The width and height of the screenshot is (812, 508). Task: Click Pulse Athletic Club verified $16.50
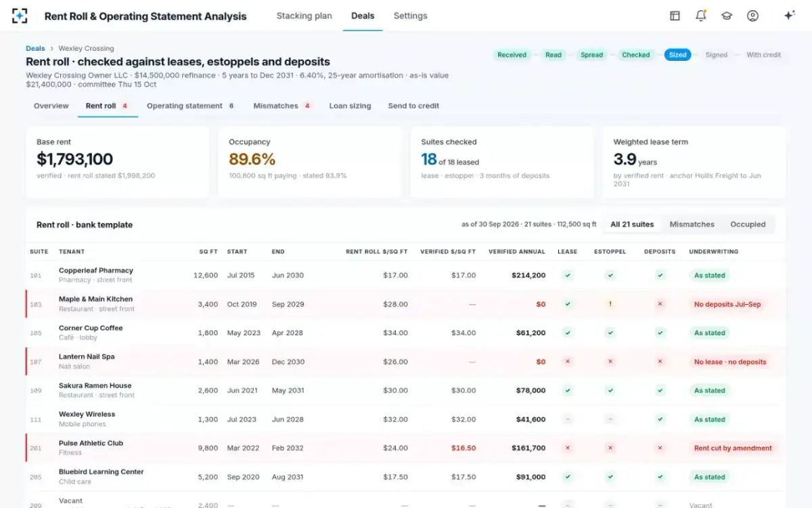464,448
